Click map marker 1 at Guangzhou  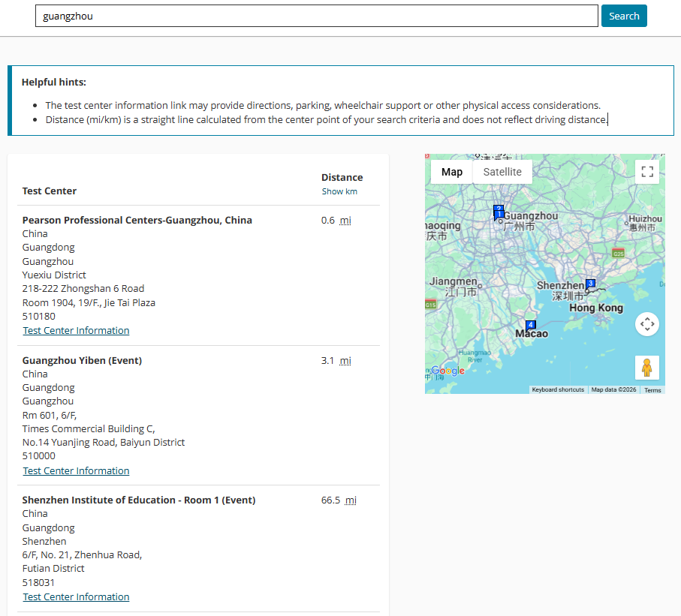[x=499, y=215]
